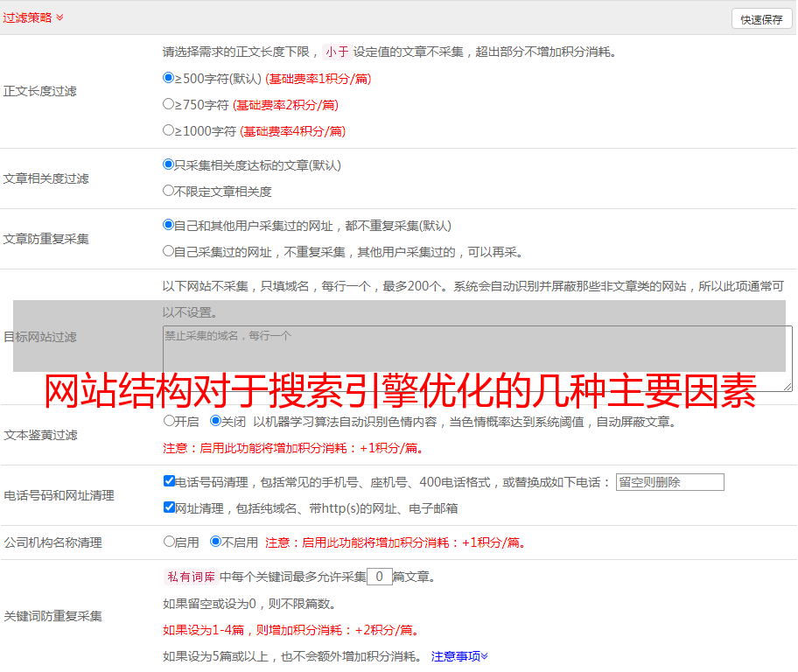The height and width of the screenshot is (672, 798).
Task: Select 只采集相关度达标的文章 radio option
Action: point(169,164)
